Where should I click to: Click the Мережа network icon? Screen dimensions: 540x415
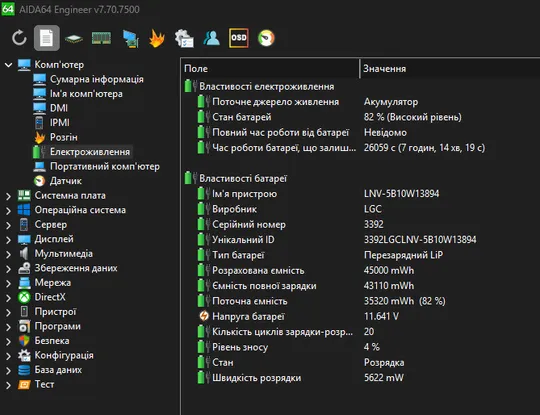point(24,283)
